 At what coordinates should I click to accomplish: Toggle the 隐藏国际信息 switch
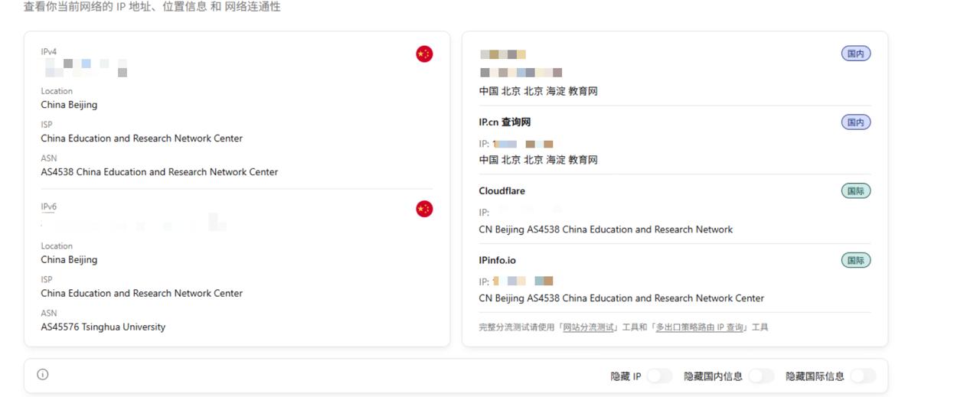coord(863,376)
